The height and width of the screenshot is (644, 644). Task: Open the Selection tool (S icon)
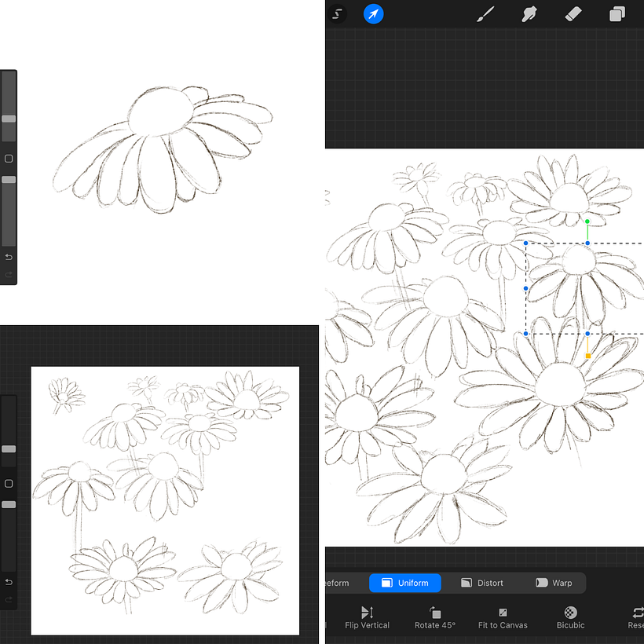(338, 14)
